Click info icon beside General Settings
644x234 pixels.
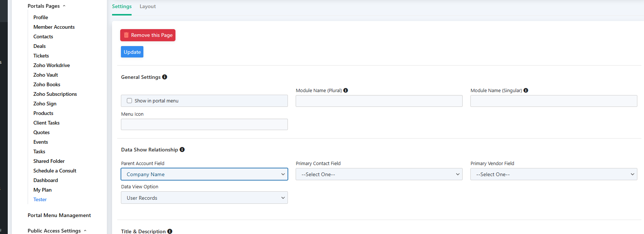(165, 77)
